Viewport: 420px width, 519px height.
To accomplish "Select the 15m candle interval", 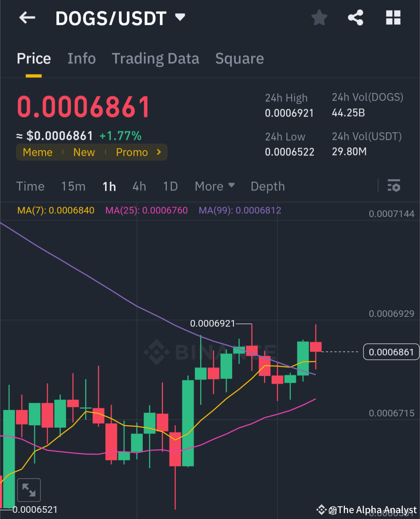I will pyautogui.click(x=73, y=186).
